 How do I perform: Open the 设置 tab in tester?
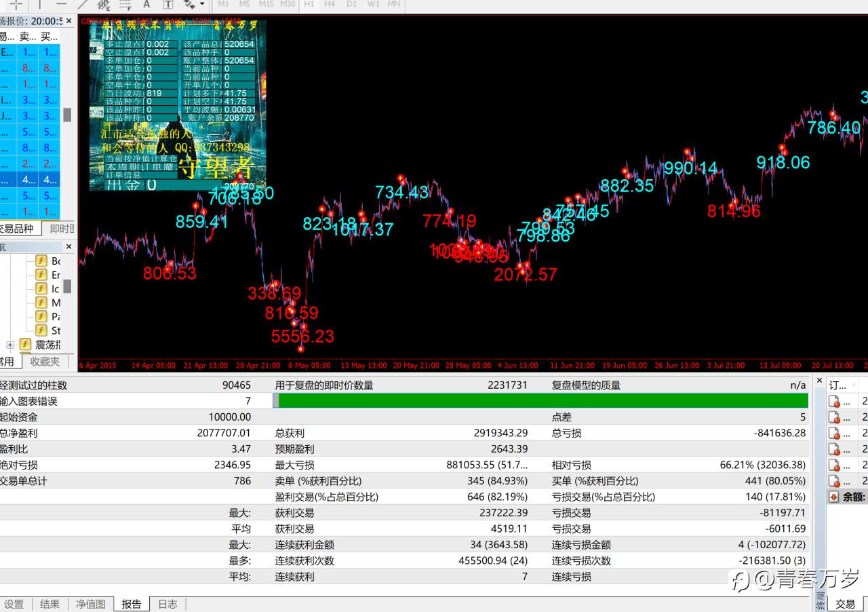click(14, 604)
